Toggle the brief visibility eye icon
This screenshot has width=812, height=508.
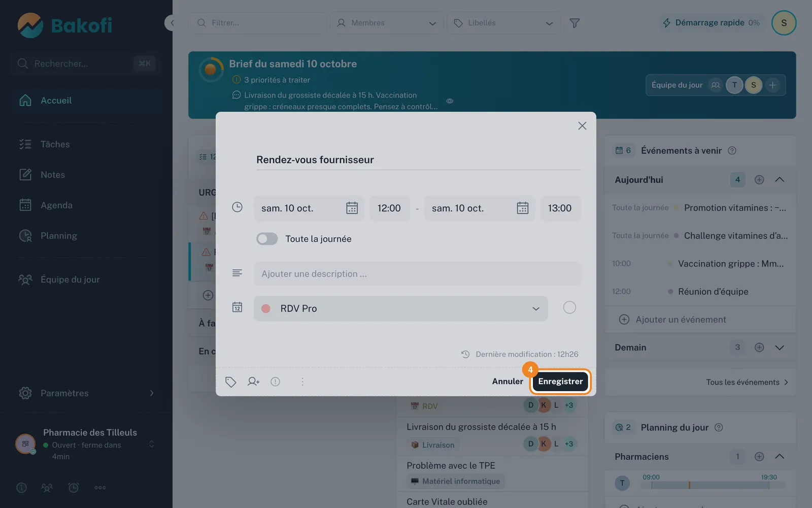[450, 101]
